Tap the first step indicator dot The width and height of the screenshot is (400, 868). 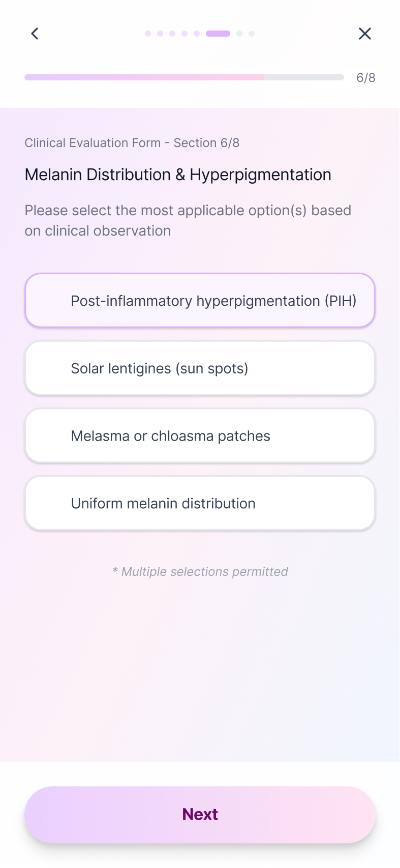coord(147,34)
